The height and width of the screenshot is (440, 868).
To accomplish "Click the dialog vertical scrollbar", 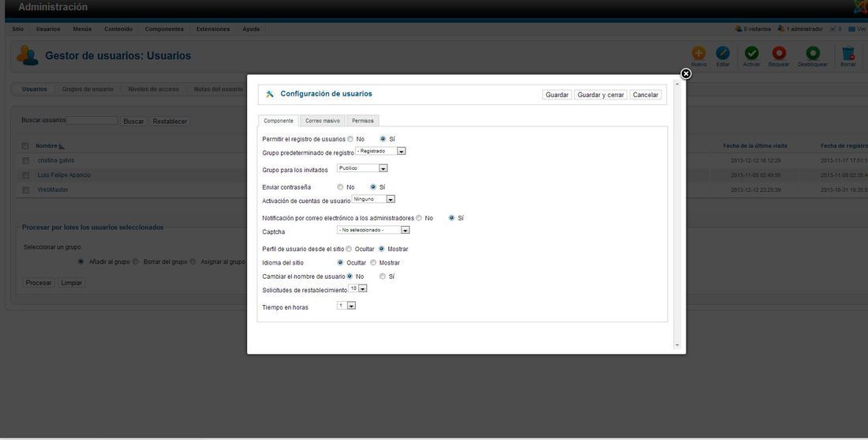I will point(676,214).
